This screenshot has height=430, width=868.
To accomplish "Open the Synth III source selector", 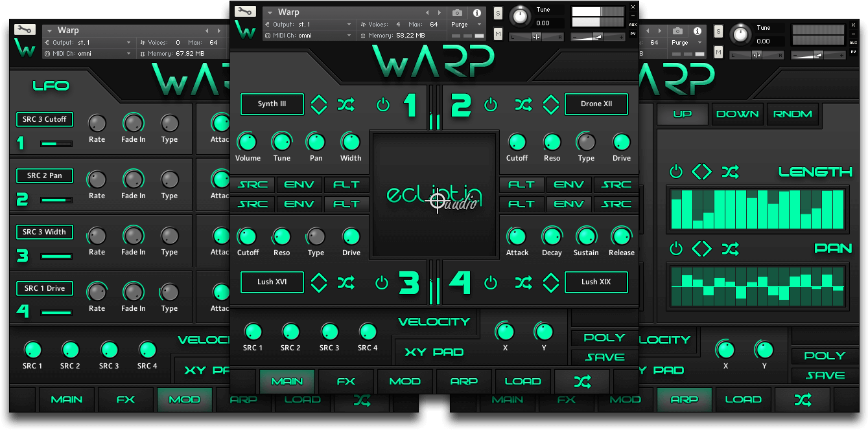I will pos(272,104).
